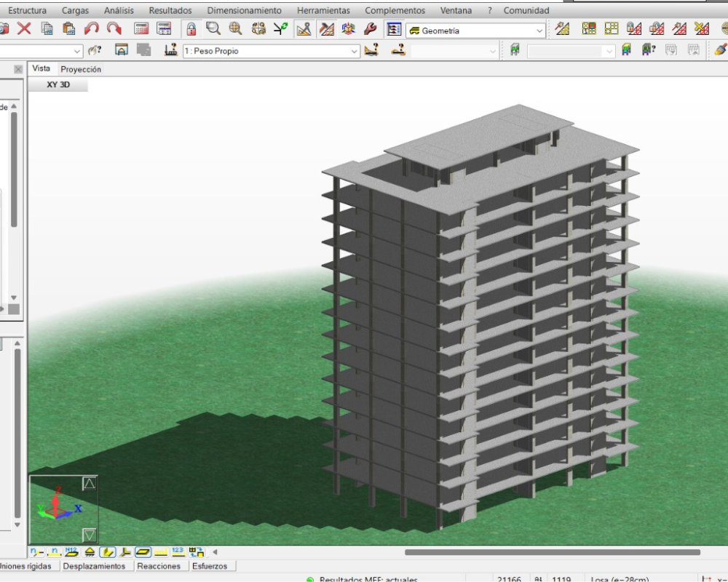
Task: Open the Geometría layout dropdown
Action: tap(539, 31)
